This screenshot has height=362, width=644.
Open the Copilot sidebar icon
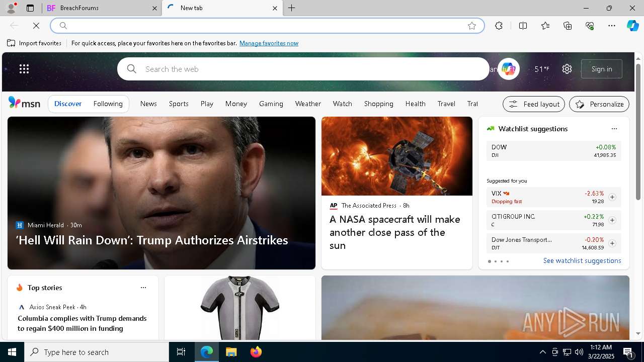pos(632,26)
